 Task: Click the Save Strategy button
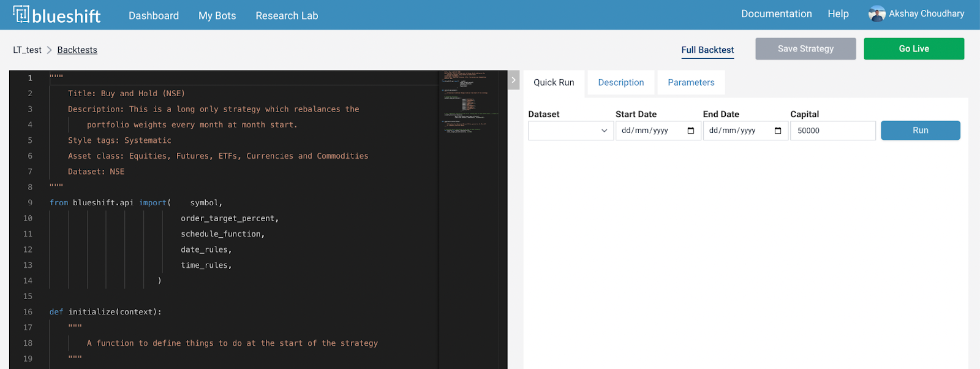(x=805, y=49)
